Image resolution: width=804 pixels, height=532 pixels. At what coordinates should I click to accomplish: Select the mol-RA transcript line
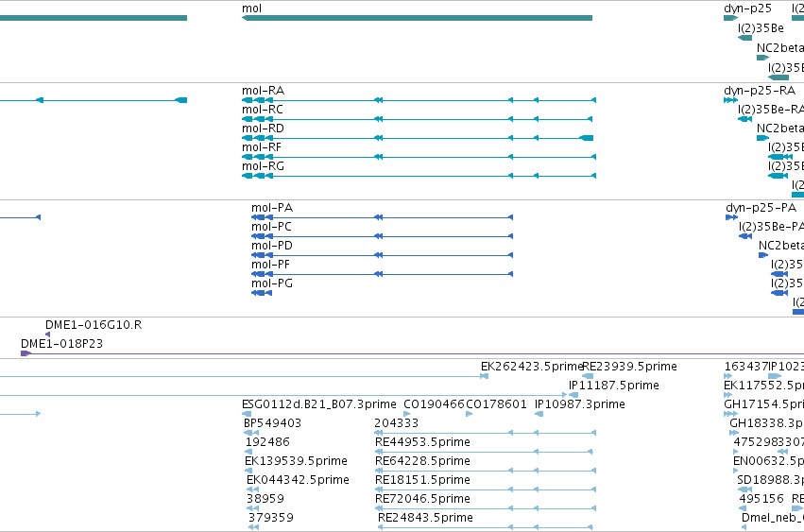(419, 100)
